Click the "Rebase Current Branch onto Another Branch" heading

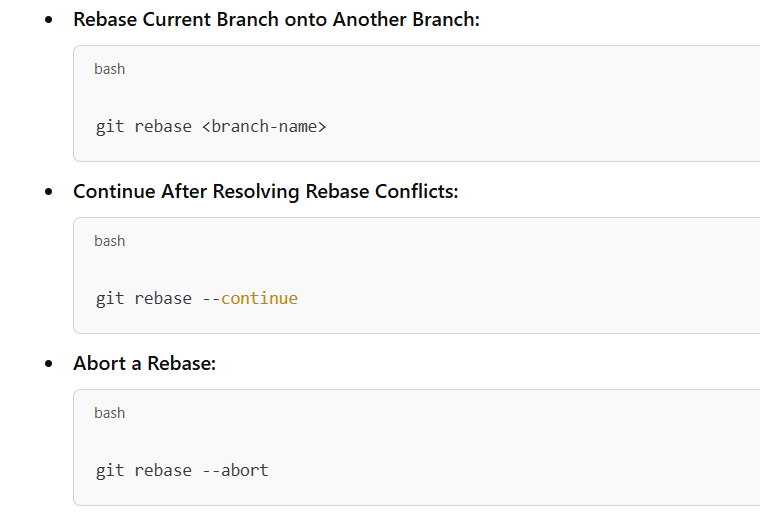276,19
